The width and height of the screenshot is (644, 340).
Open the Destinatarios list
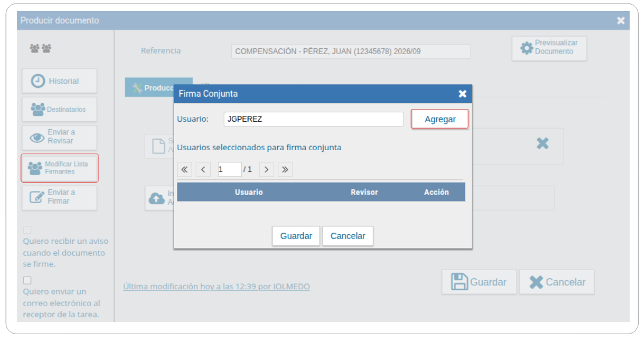pos(59,109)
